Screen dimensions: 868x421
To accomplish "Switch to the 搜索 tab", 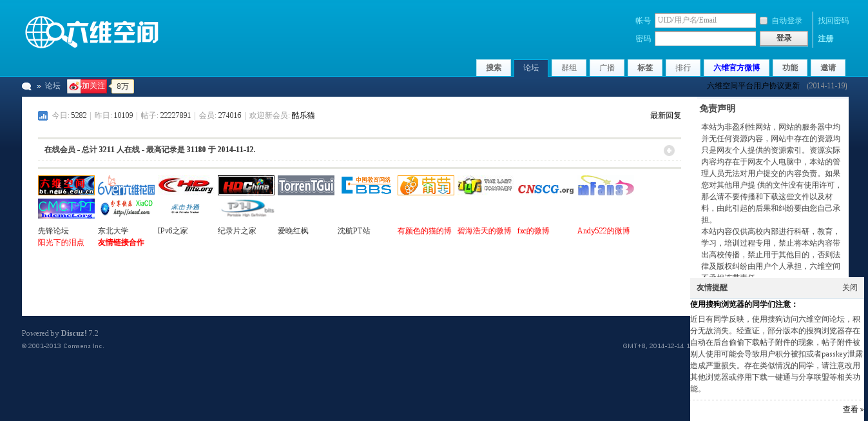I will (494, 68).
